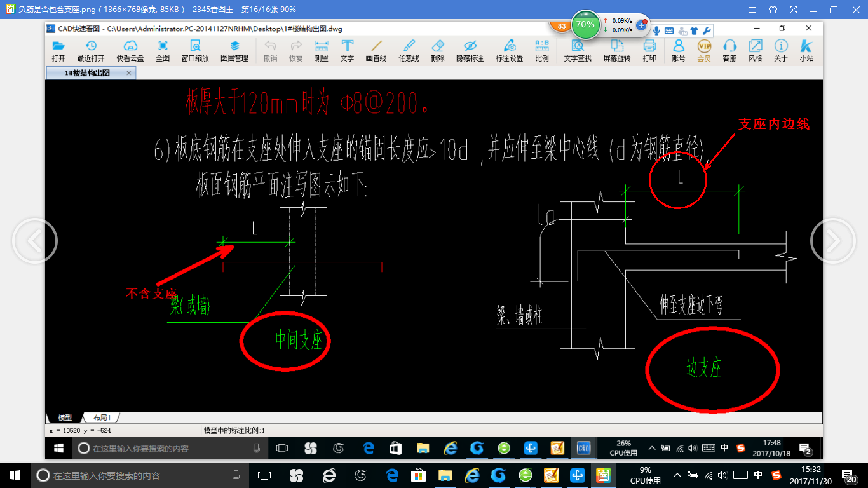868x488 pixels.
Task: Open the 快看云盘 cloud drive
Action: click(x=130, y=51)
